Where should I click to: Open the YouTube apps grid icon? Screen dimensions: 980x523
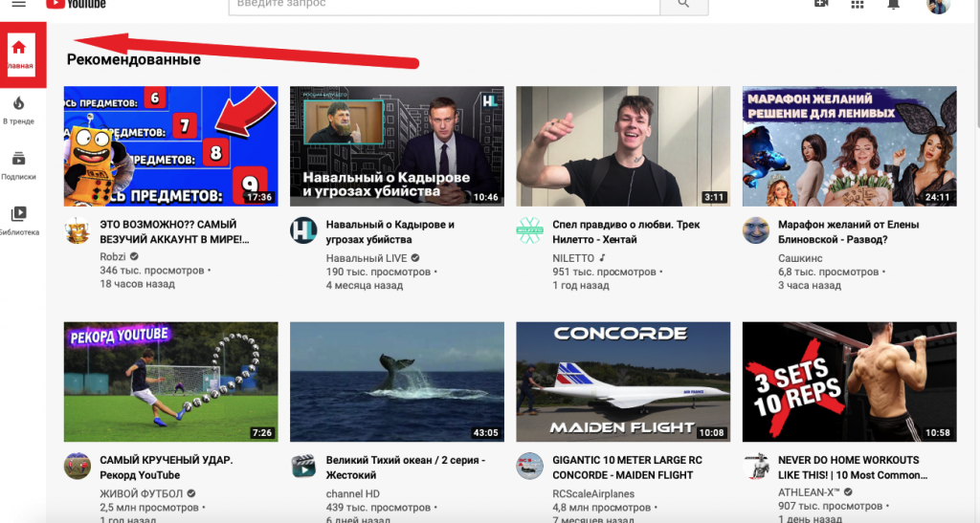(857, 5)
